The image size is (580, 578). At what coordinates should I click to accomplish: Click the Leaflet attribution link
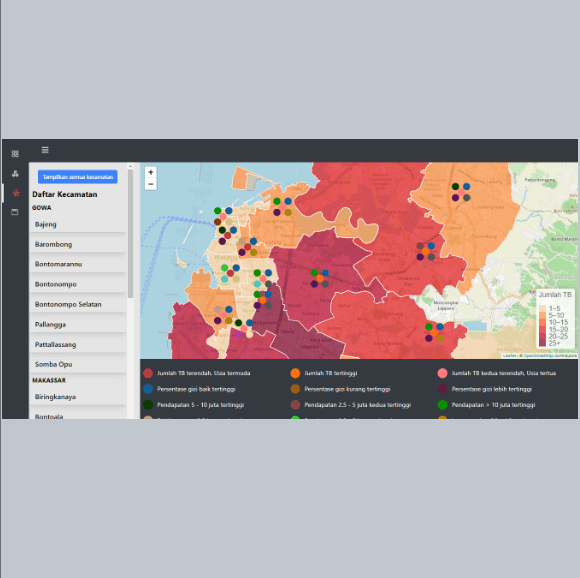509,356
